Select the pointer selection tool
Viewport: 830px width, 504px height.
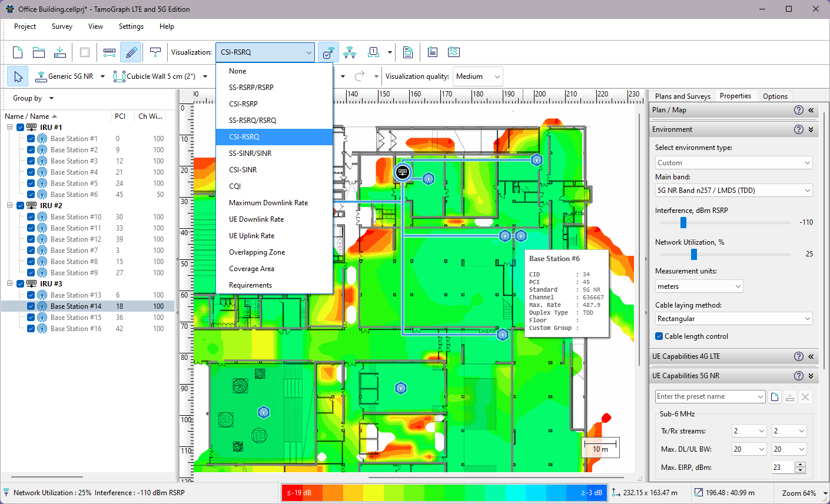click(x=17, y=76)
